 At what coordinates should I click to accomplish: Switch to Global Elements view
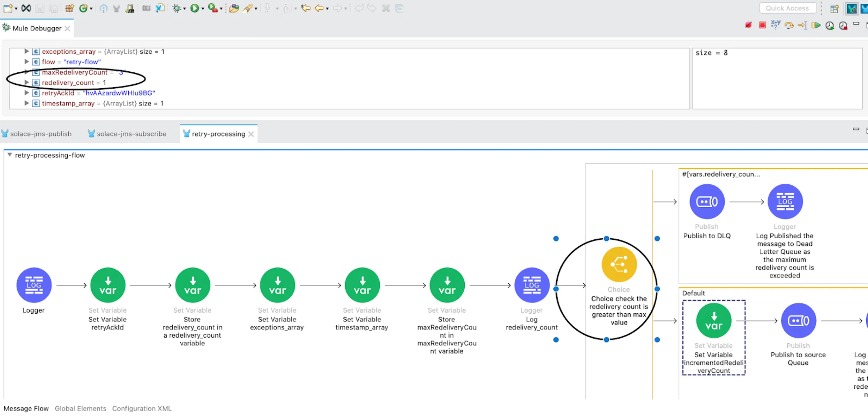(80, 408)
